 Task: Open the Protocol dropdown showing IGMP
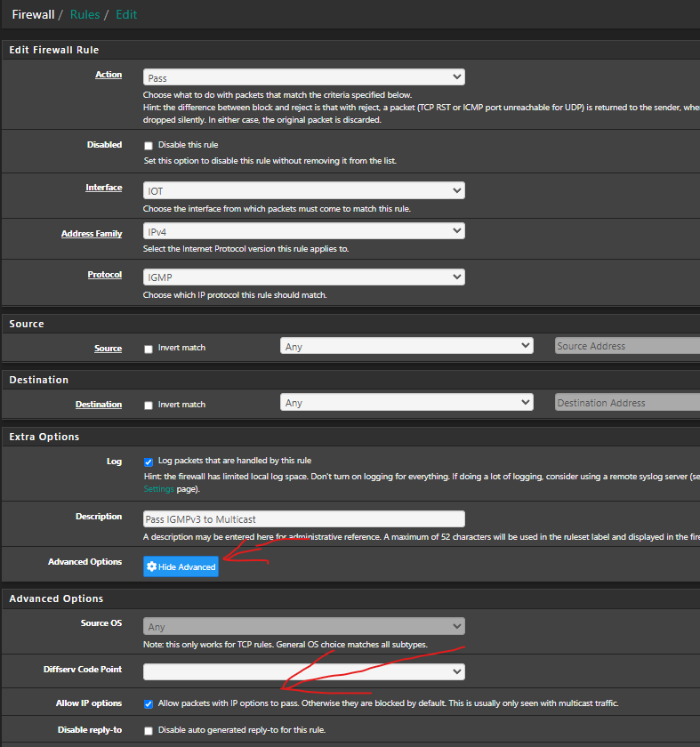pyautogui.click(x=303, y=277)
